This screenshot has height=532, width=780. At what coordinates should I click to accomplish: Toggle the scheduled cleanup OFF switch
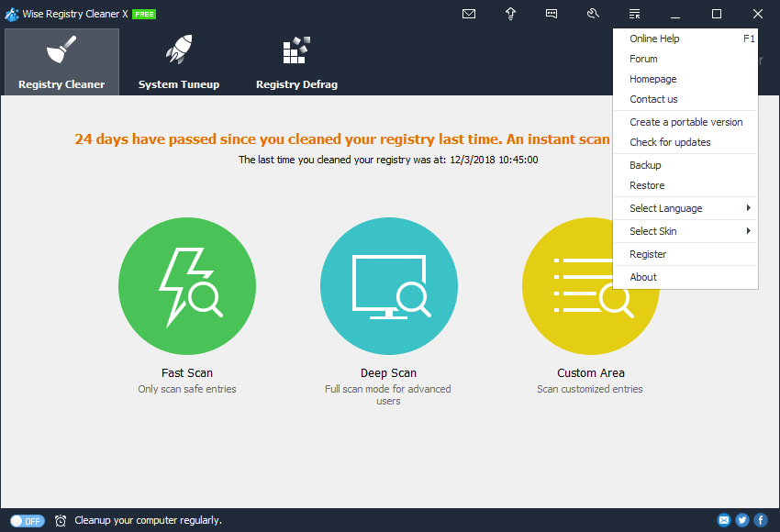(28, 521)
